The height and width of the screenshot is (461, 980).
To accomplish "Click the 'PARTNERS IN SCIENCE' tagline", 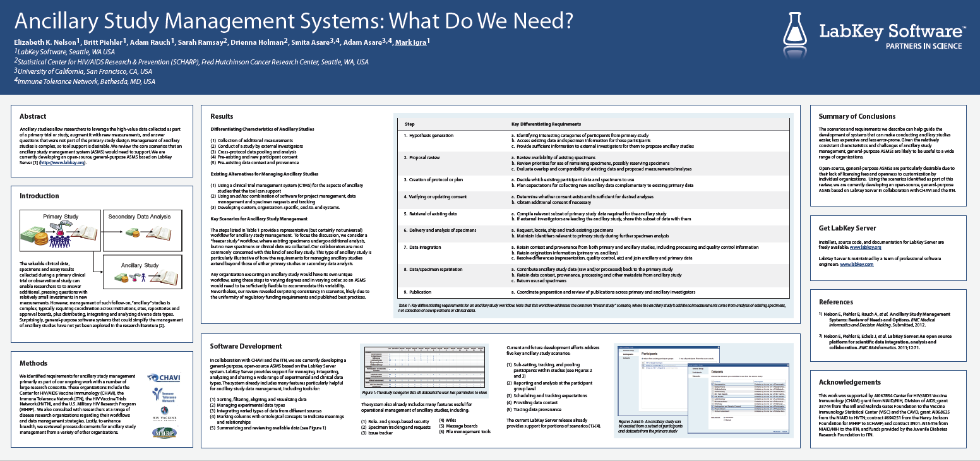I will click(924, 46).
